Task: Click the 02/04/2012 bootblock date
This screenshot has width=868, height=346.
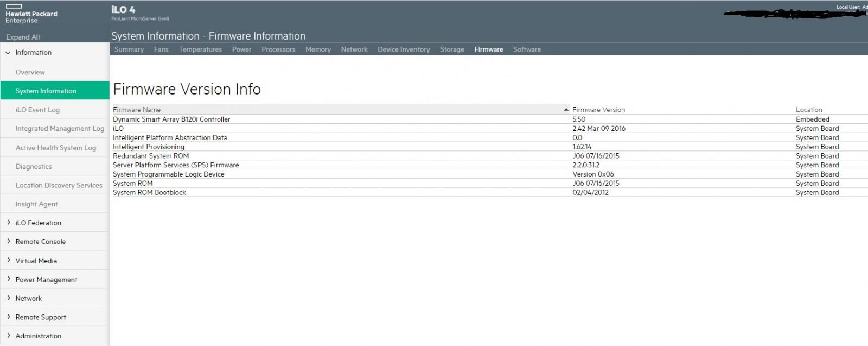Action: (590, 193)
